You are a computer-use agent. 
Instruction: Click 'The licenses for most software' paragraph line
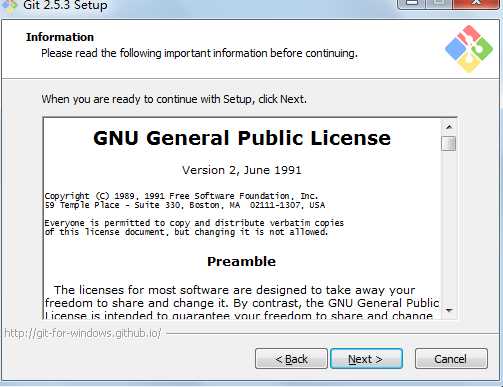coord(234,290)
